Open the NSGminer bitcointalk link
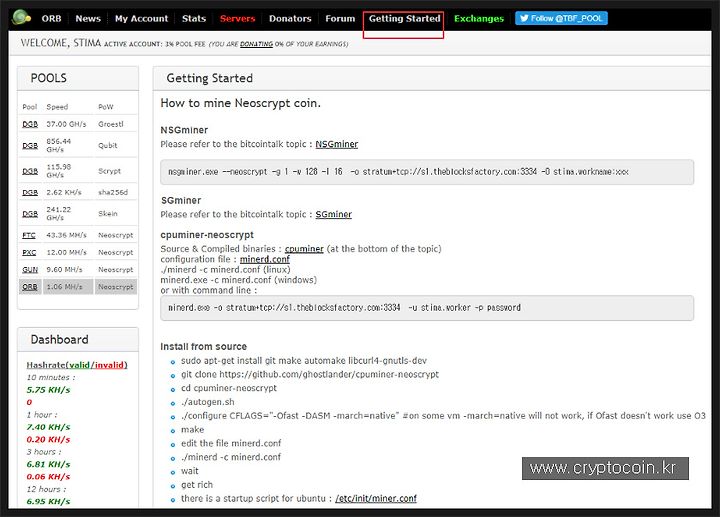Viewport: 720px width, 517px height. click(337, 144)
